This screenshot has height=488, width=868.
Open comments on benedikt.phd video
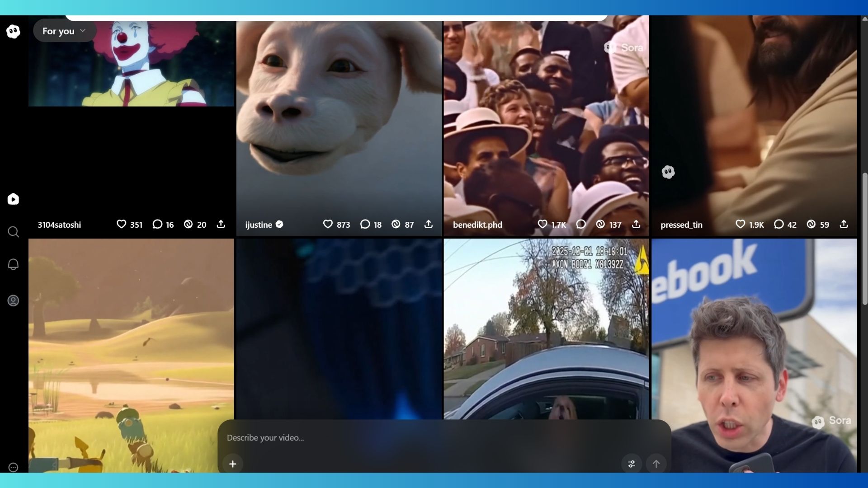pyautogui.click(x=581, y=224)
